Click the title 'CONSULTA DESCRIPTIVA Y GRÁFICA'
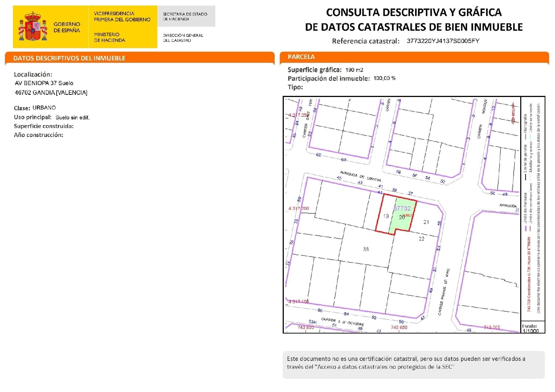 pyautogui.click(x=414, y=12)
